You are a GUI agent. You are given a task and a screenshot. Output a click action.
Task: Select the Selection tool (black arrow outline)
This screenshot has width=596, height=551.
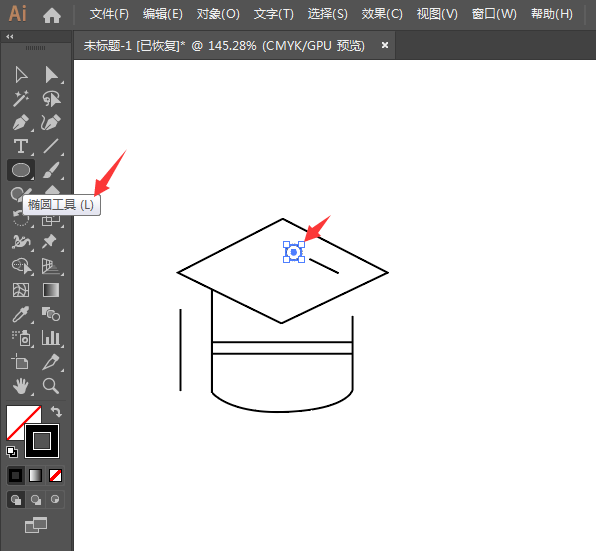pos(21,74)
